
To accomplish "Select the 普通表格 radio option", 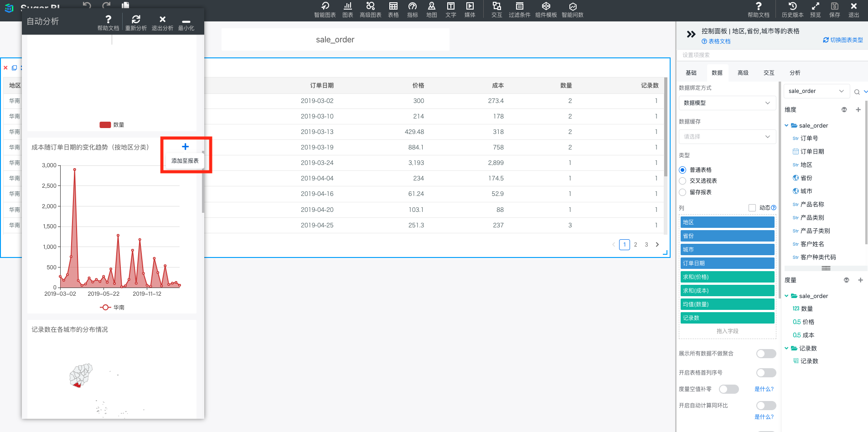I will click(682, 170).
